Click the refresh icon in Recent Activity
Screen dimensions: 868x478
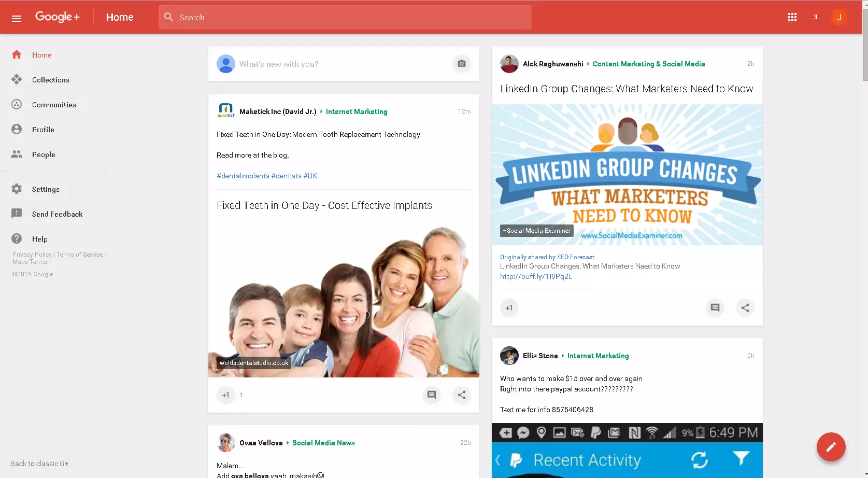click(699, 460)
